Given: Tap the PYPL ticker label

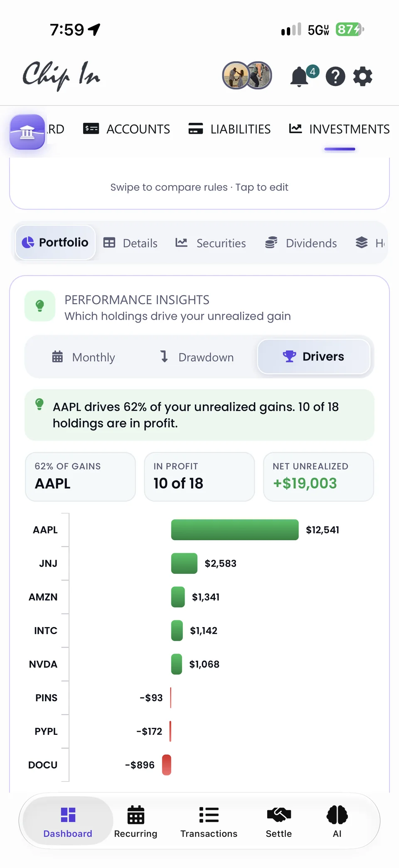Looking at the screenshot, I should pyautogui.click(x=46, y=732).
